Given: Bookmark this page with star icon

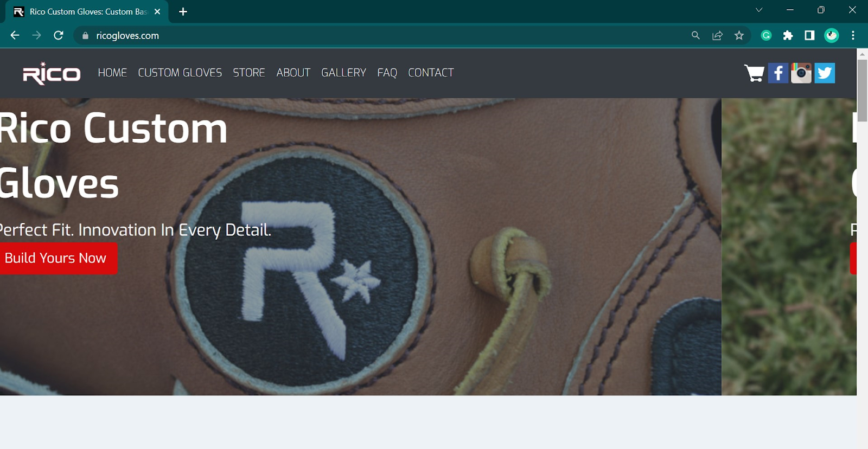Looking at the screenshot, I should pyautogui.click(x=739, y=36).
